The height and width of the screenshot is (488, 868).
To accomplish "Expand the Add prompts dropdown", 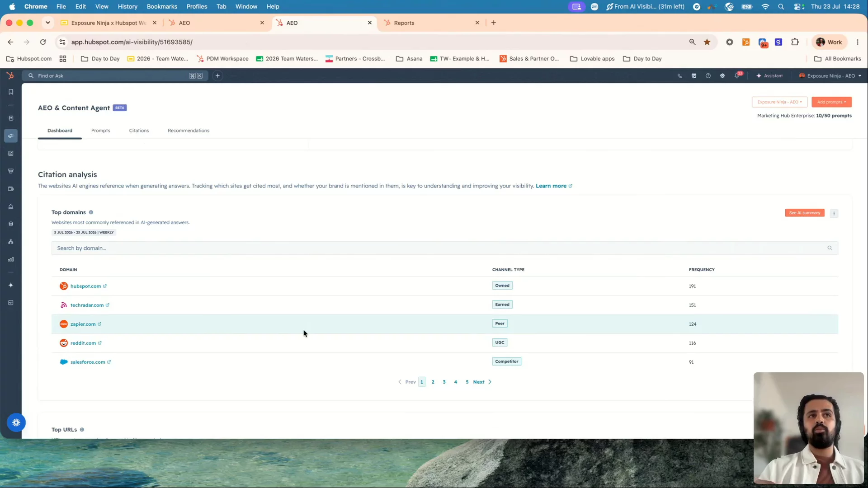I will coord(831,102).
